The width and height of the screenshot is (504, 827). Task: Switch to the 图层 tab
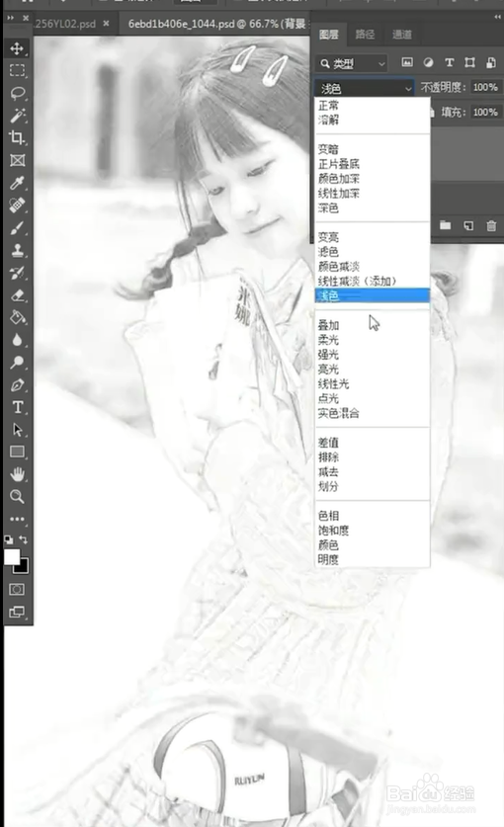(329, 35)
